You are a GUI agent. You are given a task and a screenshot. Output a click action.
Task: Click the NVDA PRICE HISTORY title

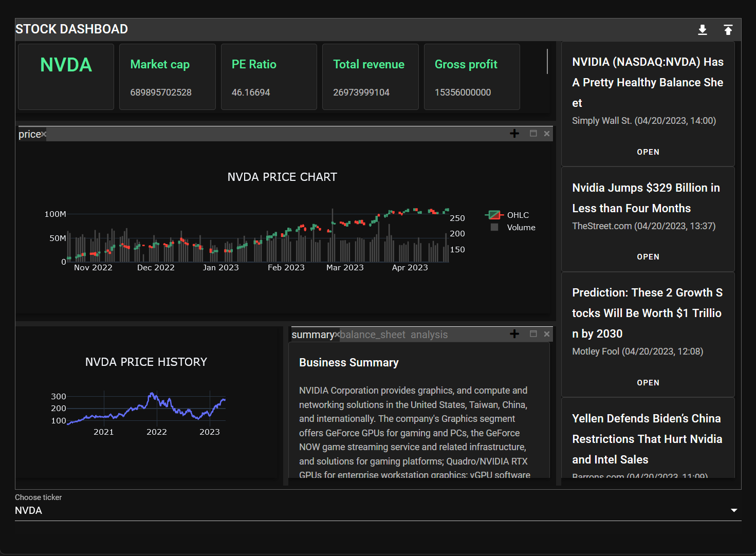[146, 362]
